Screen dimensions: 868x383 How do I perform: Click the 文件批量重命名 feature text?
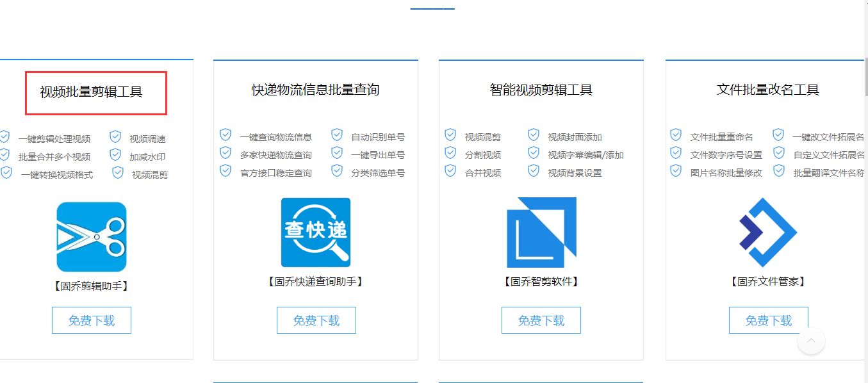point(722,137)
